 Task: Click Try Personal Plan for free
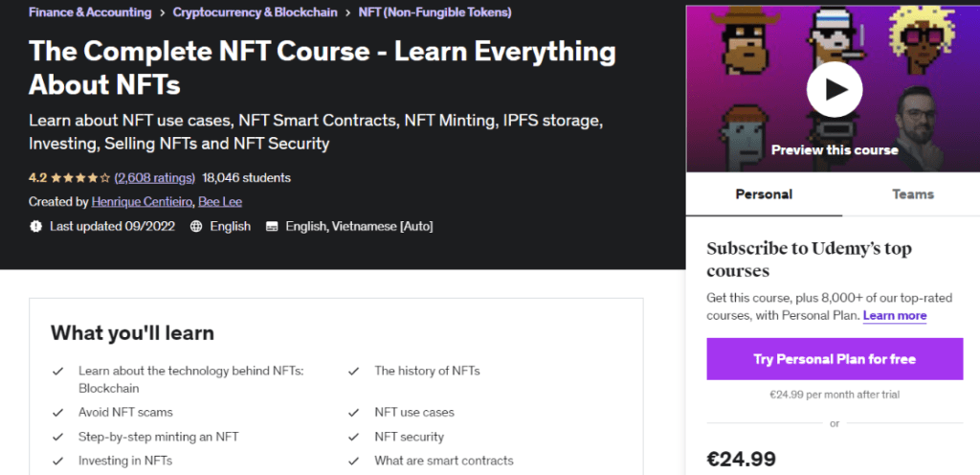click(835, 359)
